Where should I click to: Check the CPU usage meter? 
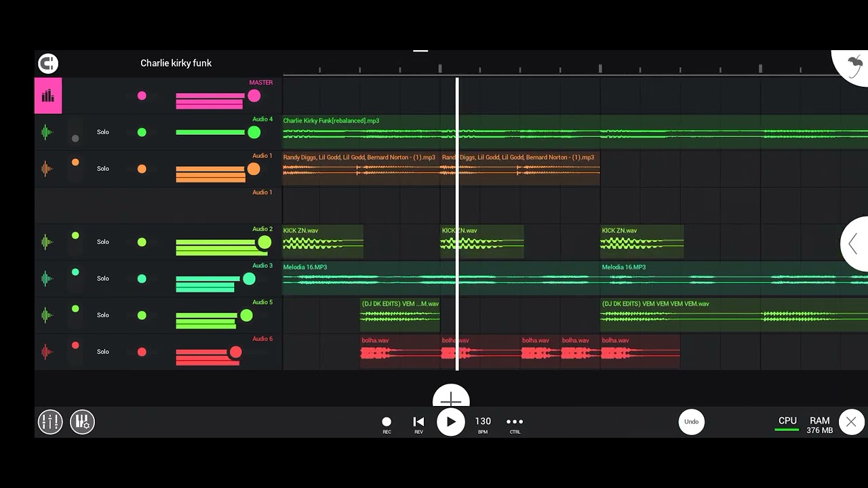(787, 424)
